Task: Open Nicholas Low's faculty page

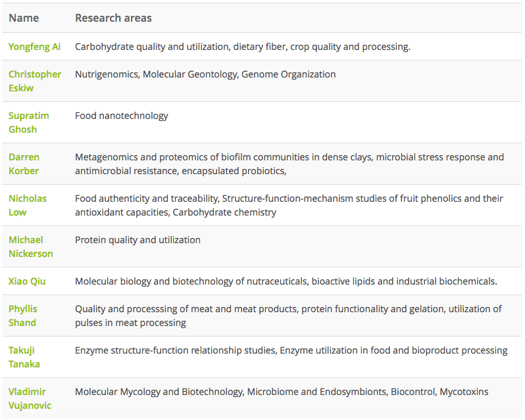Action: pyautogui.click(x=28, y=205)
